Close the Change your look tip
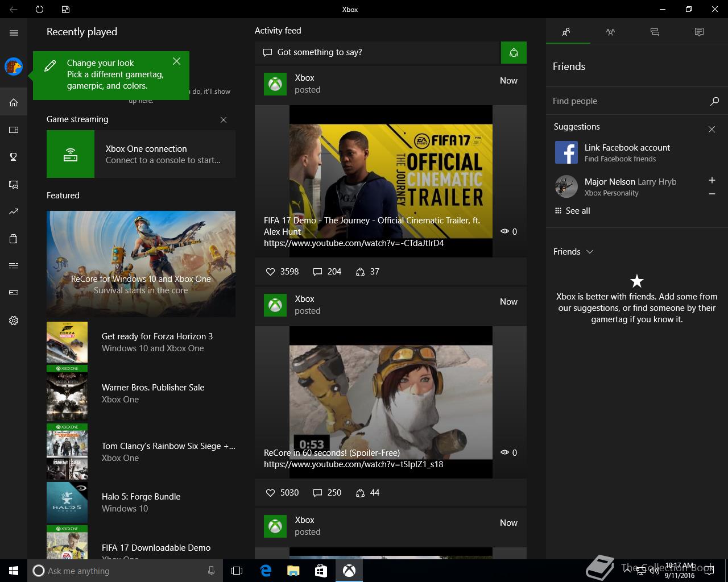728x582 pixels. (176, 61)
